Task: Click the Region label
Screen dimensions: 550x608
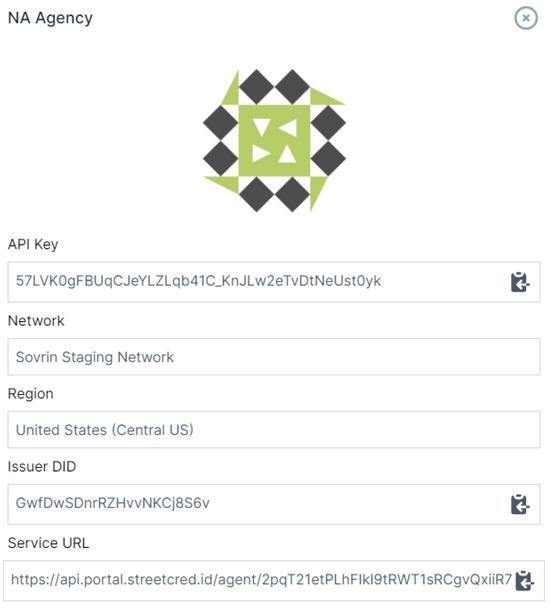Action: click(31, 394)
